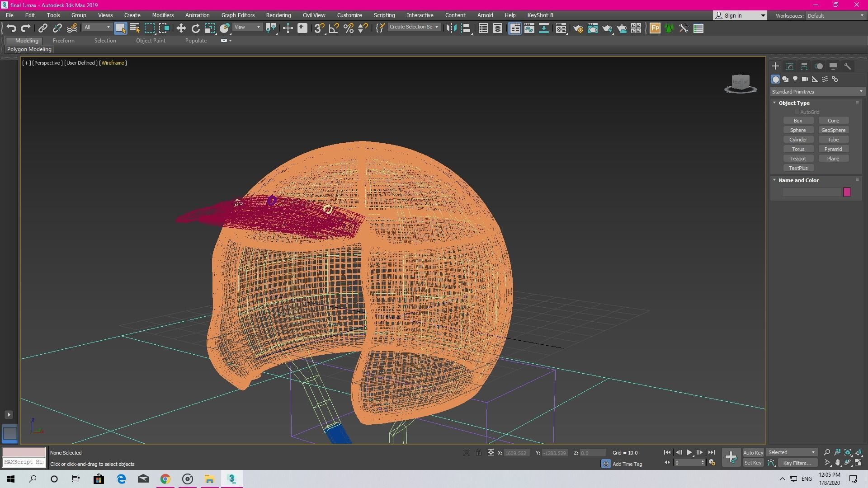Open Curve Editor from main toolbar

click(x=529, y=28)
